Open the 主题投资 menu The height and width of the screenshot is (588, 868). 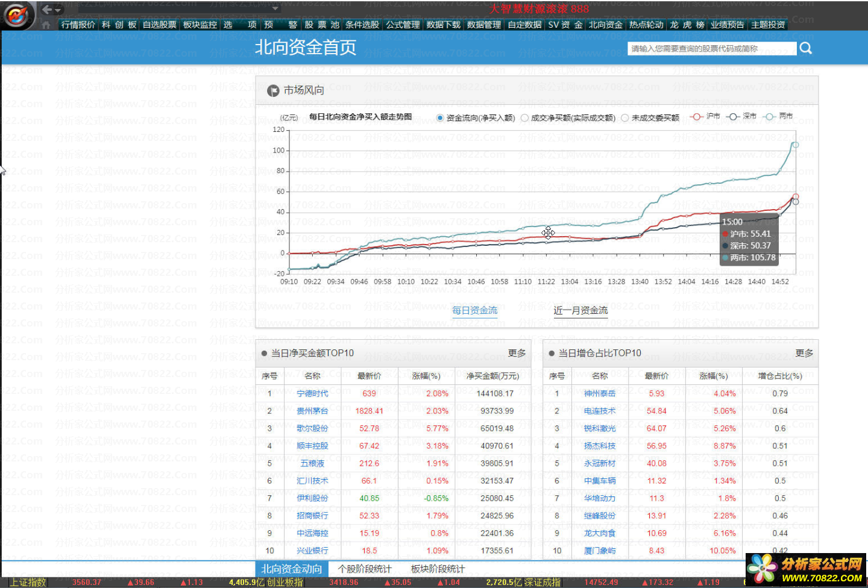pyautogui.click(x=768, y=25)
